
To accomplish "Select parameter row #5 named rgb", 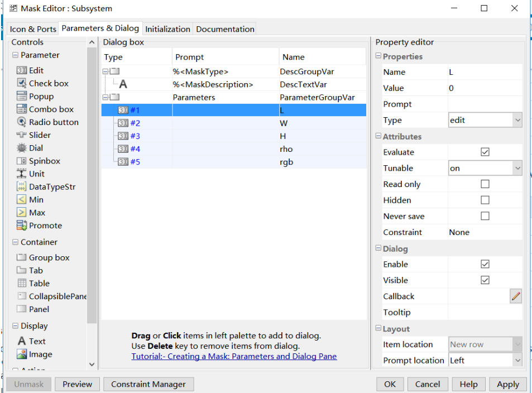I will point(234,162).
